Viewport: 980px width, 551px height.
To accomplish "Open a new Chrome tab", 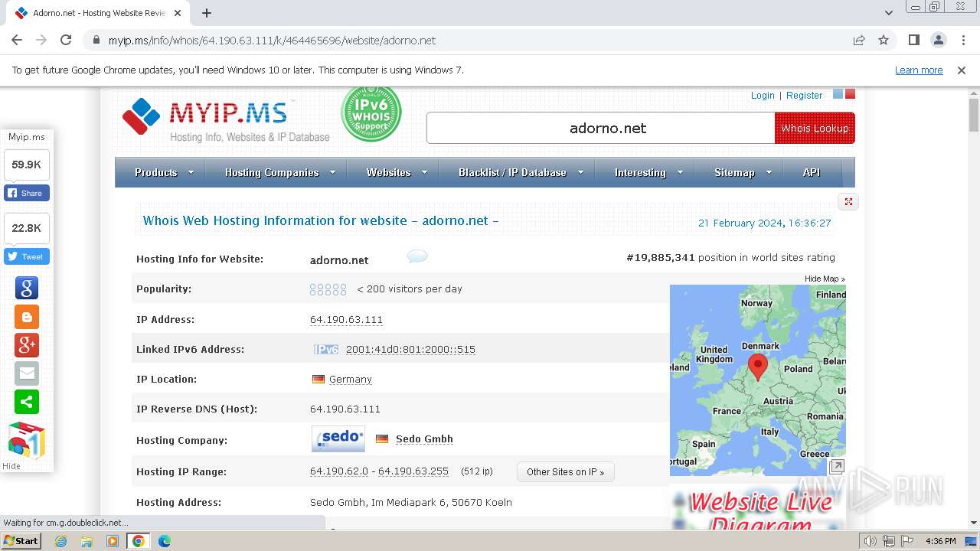I will 207,13.
